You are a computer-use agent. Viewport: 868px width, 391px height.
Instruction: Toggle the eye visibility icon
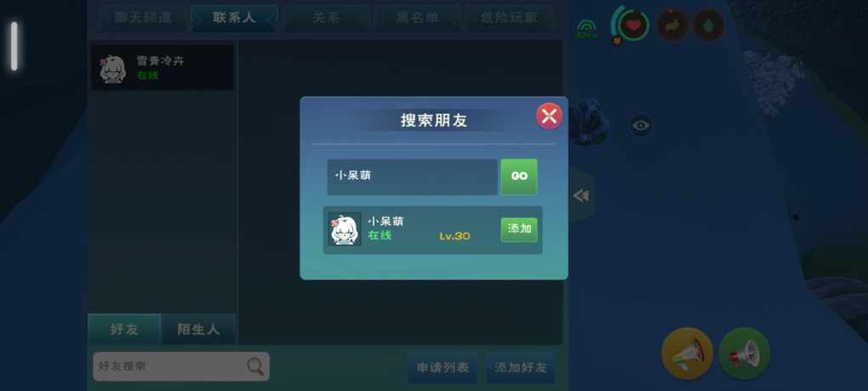pos(641,126)
